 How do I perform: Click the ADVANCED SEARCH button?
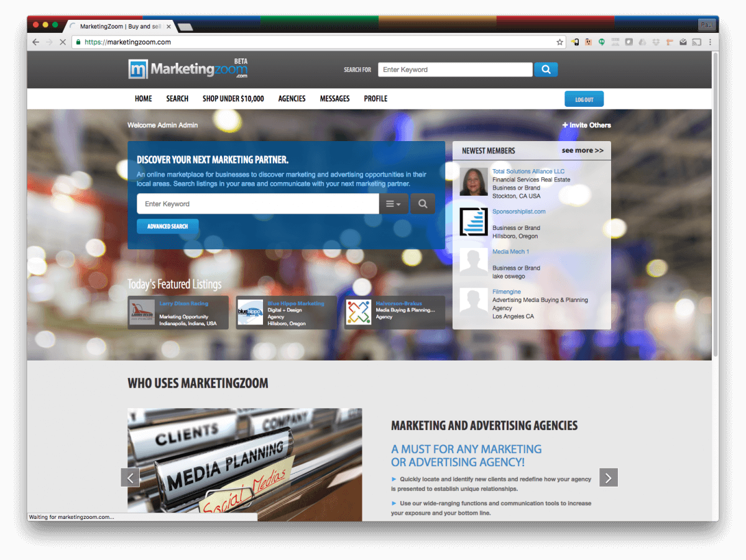coord(167,226)
